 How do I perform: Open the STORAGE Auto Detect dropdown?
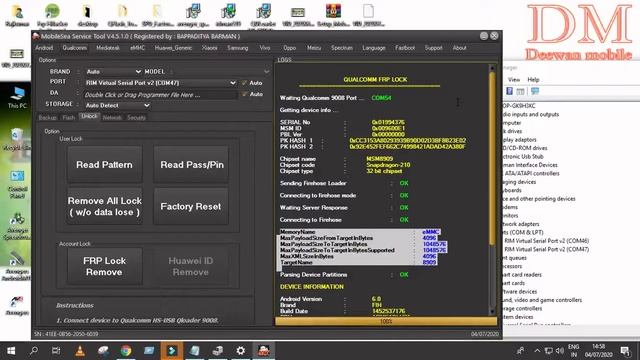[118, 105]
